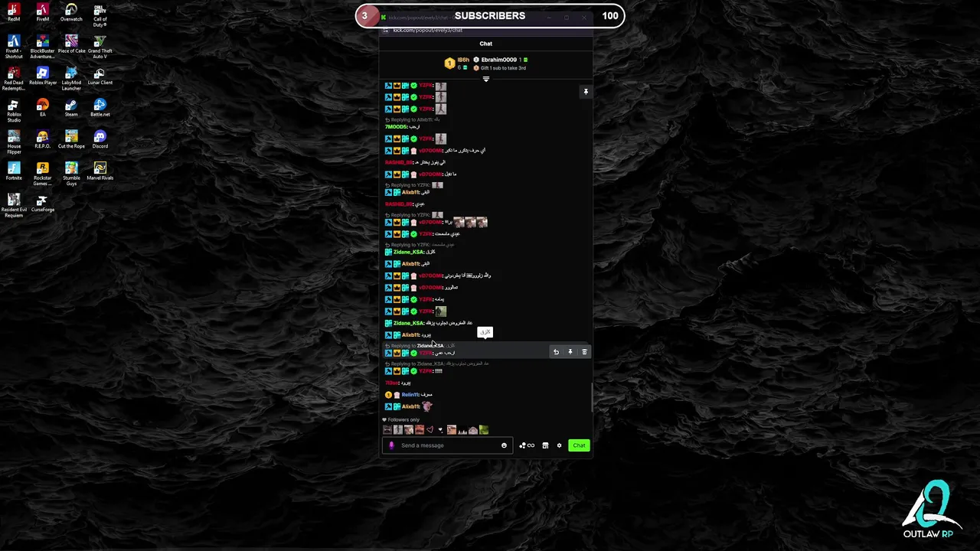Image resolution: width=980 pixels, height=551 pixels.
Task: Toggle the pinned message pin at top right
Action: 586,92
